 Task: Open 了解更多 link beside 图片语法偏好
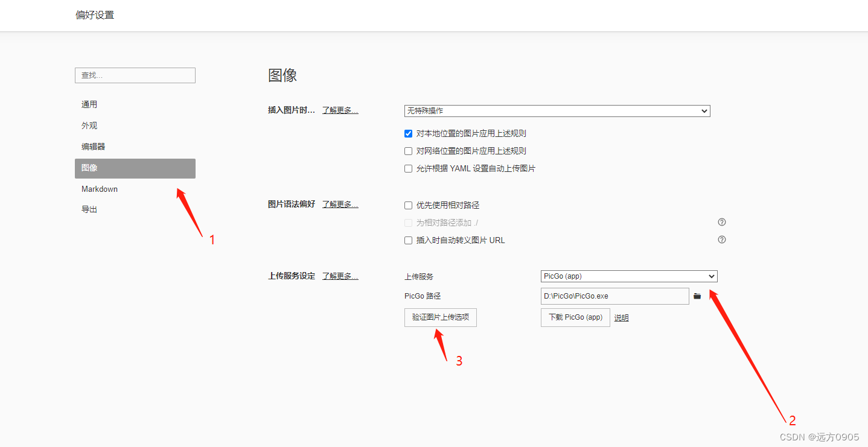[x=340, y=204]
